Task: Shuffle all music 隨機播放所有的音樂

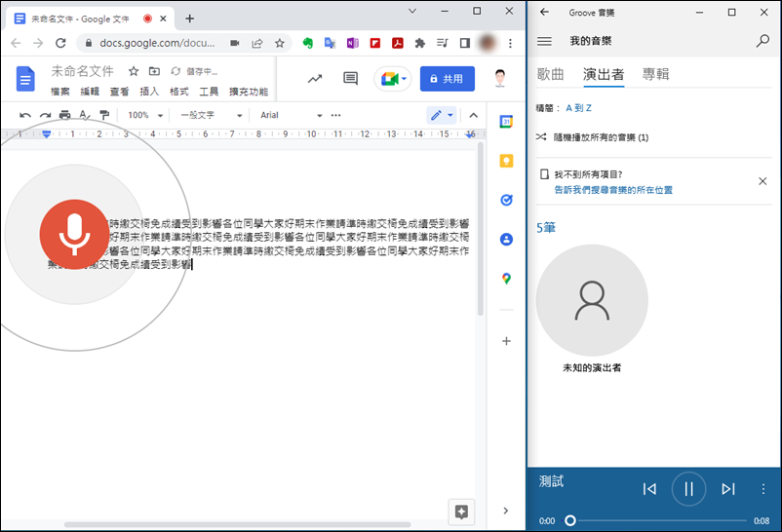Action: 593,137
